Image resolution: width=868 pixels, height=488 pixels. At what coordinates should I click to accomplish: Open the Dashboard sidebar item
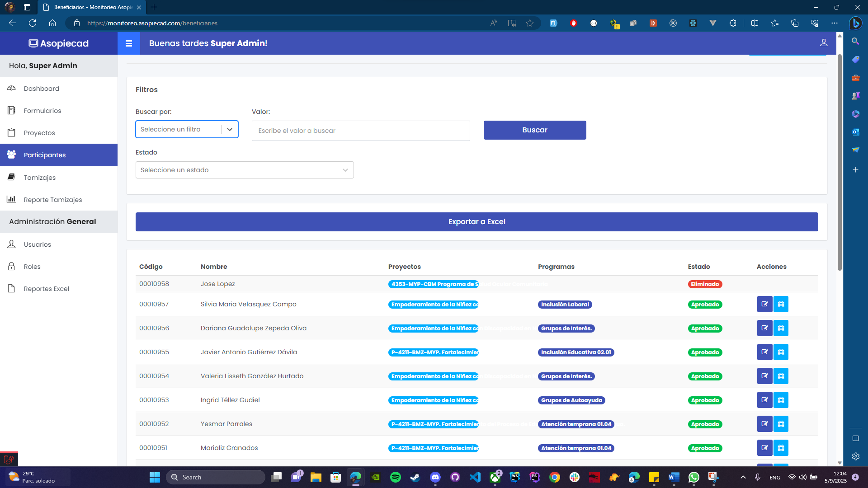coord(41,89)
